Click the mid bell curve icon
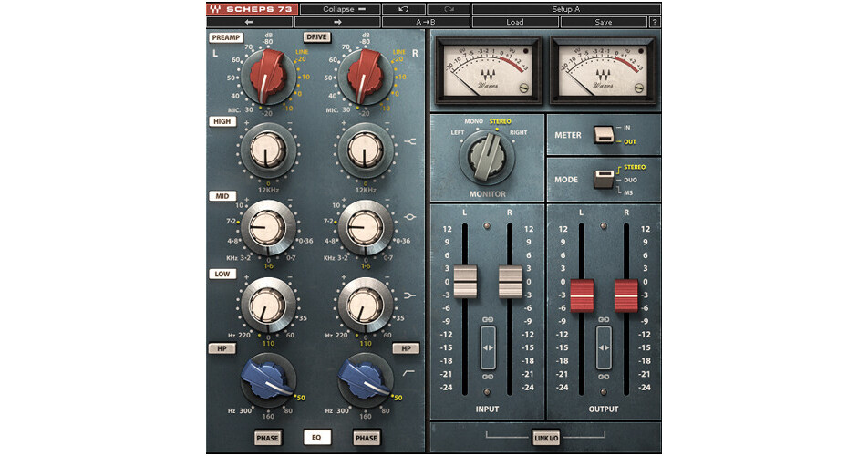The width and height of the screenshot is (868, 456). coord(410,217)
